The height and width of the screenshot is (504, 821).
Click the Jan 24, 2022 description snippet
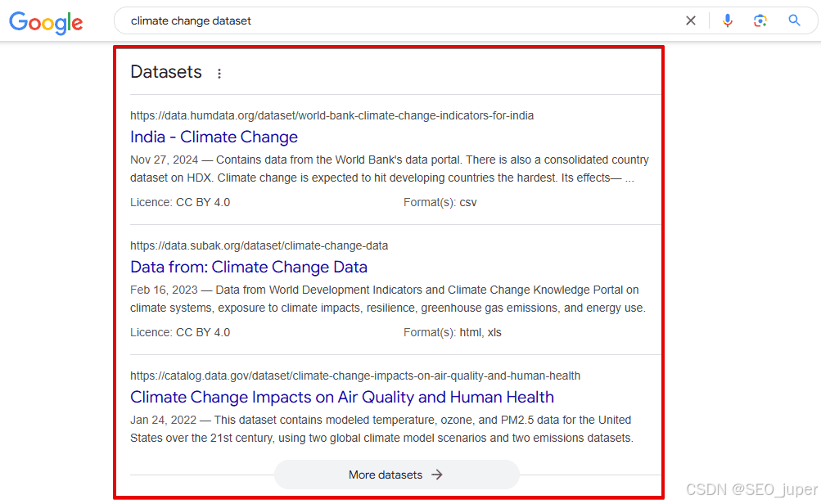tap(381, 429)
